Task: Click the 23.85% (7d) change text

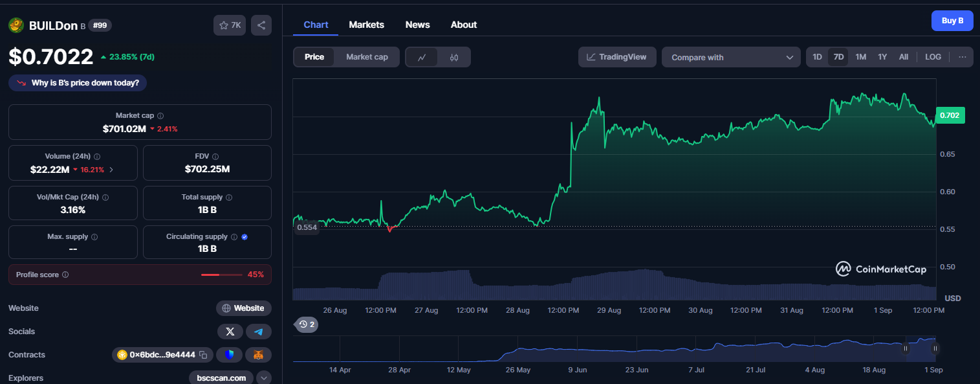Action: click(131, 57)
